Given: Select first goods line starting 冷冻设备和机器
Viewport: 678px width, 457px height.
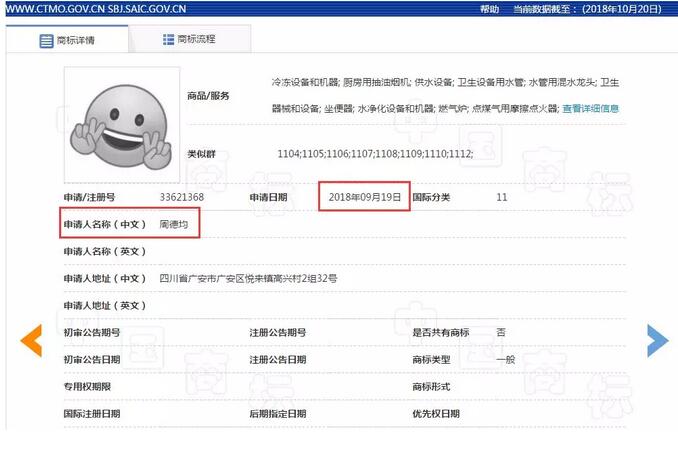Looking at the screenshot, I should 445,82.
